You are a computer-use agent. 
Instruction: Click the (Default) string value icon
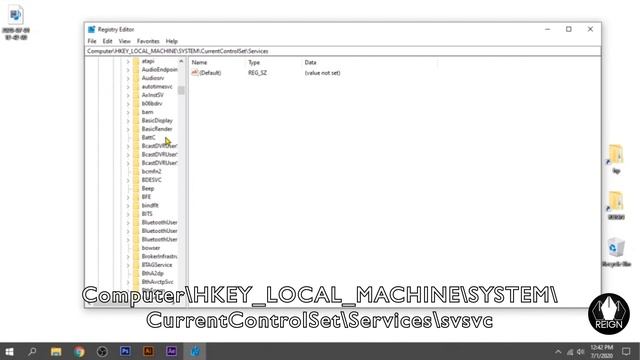click(x=195, y=73)
